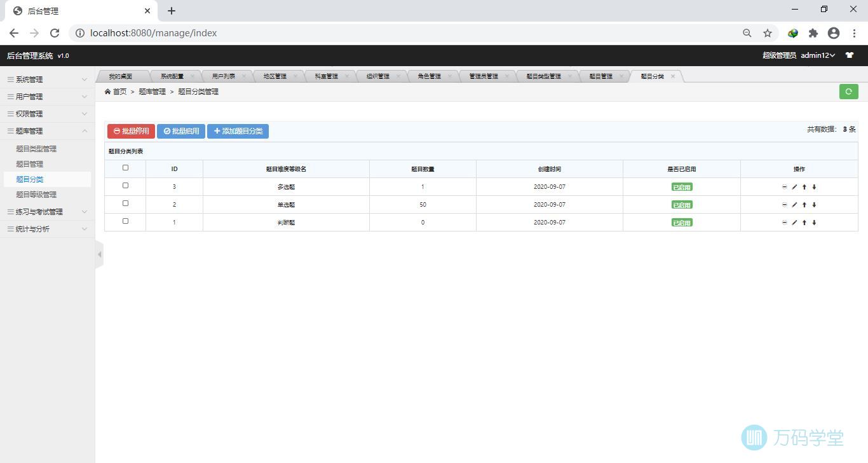Click the 已启用 badge for 判断题
Viewport: 868px width, 463px height.
click(682, 223)
